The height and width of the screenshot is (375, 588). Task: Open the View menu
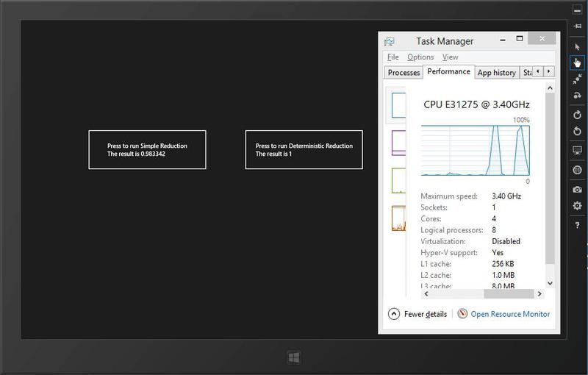pos(450,57)
